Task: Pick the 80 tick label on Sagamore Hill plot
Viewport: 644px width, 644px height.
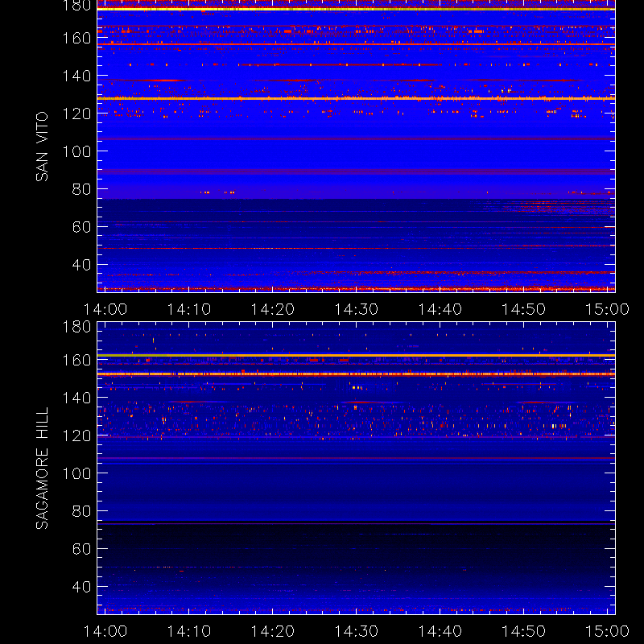Action: [81, 511]
